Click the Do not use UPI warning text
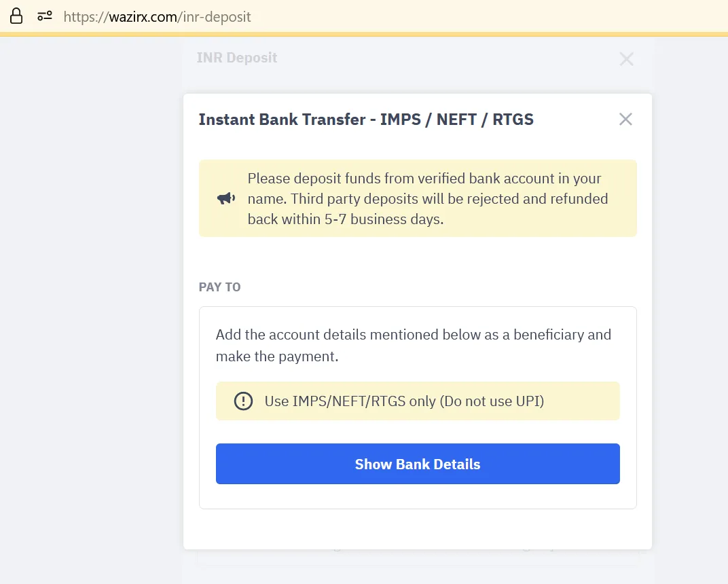Screen dimensions: 728x584 point(404,401)
